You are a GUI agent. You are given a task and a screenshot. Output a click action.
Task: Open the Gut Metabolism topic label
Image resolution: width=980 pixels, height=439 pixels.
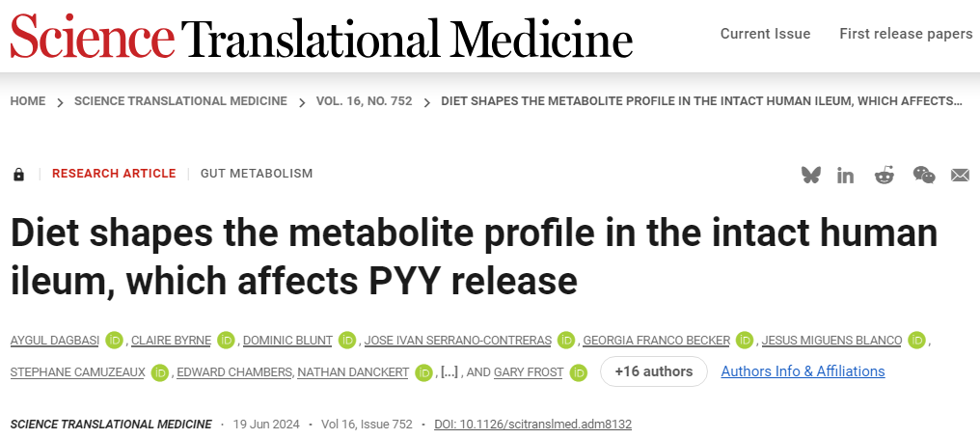click(257, 174)
